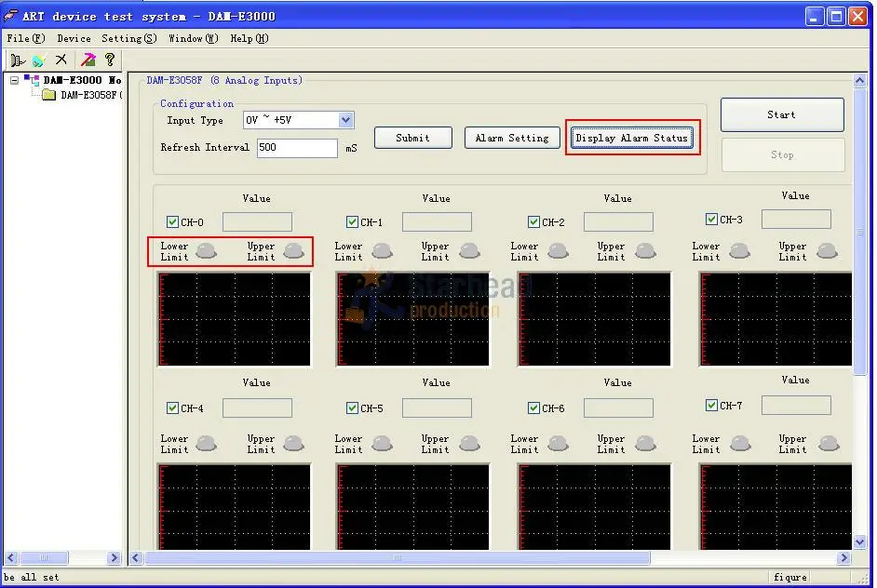Viewport: 877px width, 588px height.
Task: Click CH-3 Upper Limit alarm indicator lamp
Action: pos(828,250)
